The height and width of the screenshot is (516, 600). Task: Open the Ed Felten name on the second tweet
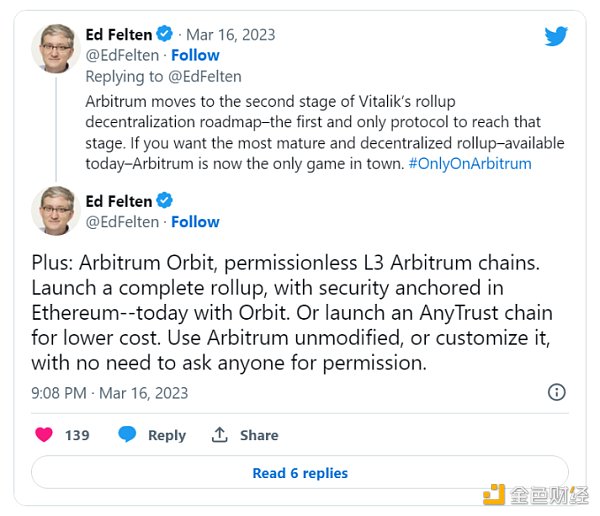click(x=118, y=200)
